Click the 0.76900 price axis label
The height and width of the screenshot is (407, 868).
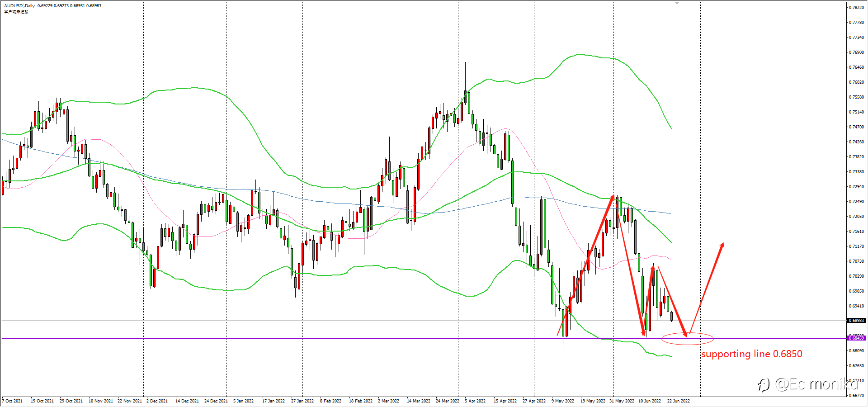[856, 52]
